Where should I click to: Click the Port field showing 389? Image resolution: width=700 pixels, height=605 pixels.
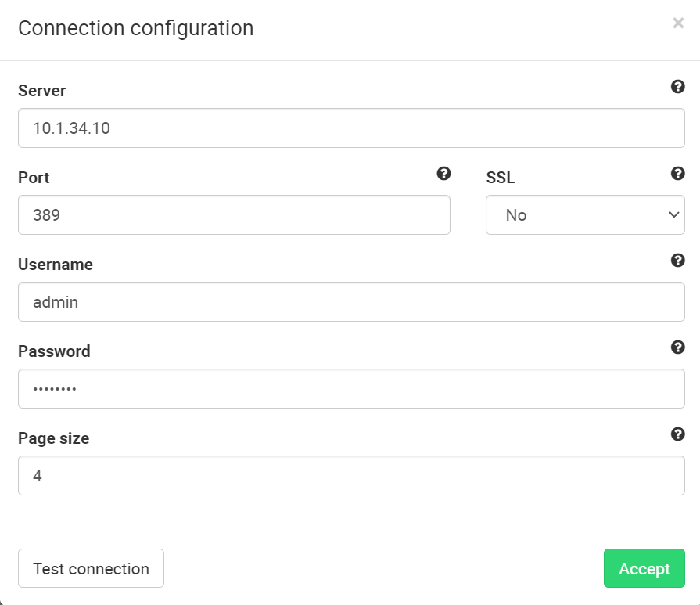tap(234, 215)
